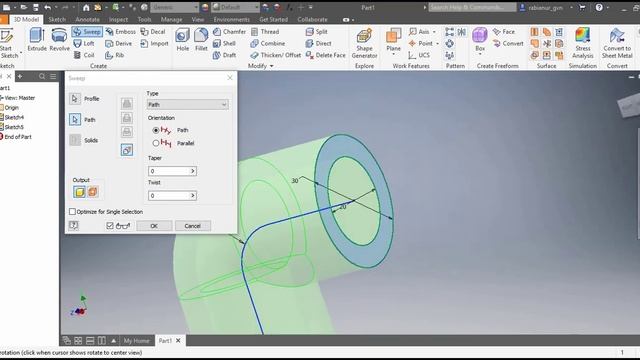The height and width of the screenshot is (360, 640).
Task: Confirm the sweep with OK
Action: [x=154, y=226]
